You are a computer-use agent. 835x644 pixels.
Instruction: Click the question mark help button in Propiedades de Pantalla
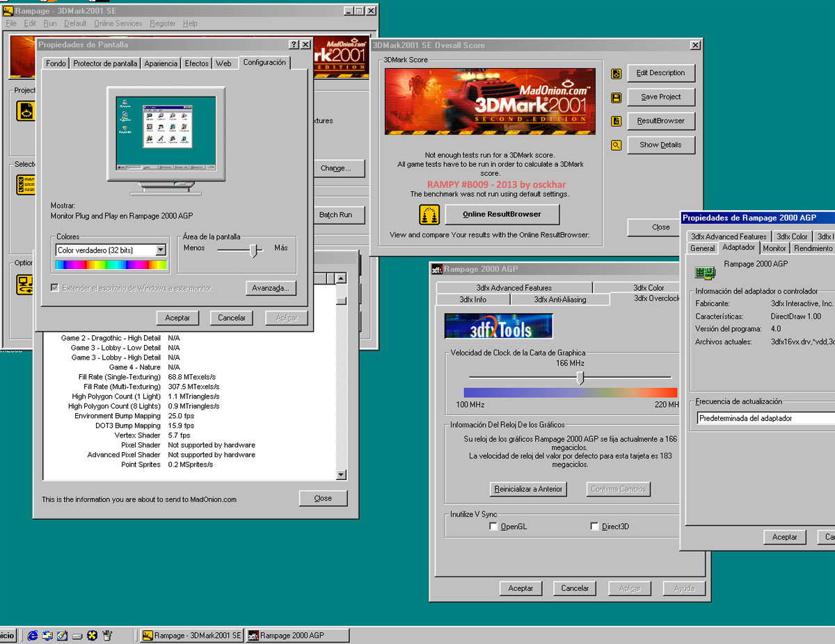tap(294, 45)
